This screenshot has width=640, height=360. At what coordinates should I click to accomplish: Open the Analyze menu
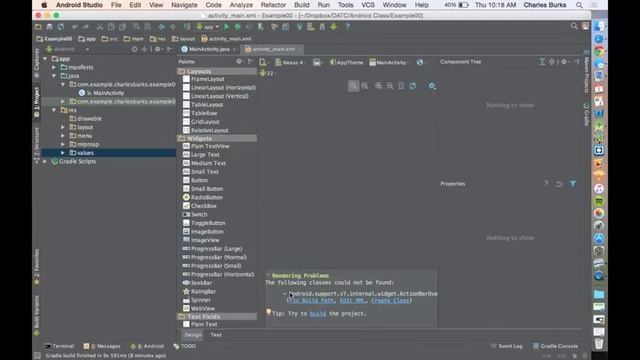(x=241, y=5)
